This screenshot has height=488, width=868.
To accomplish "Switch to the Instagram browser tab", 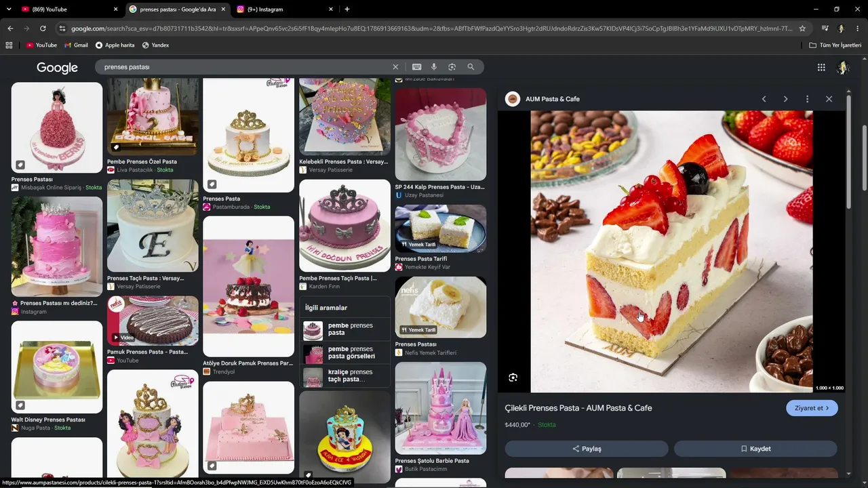I will (x=284, y=9).
